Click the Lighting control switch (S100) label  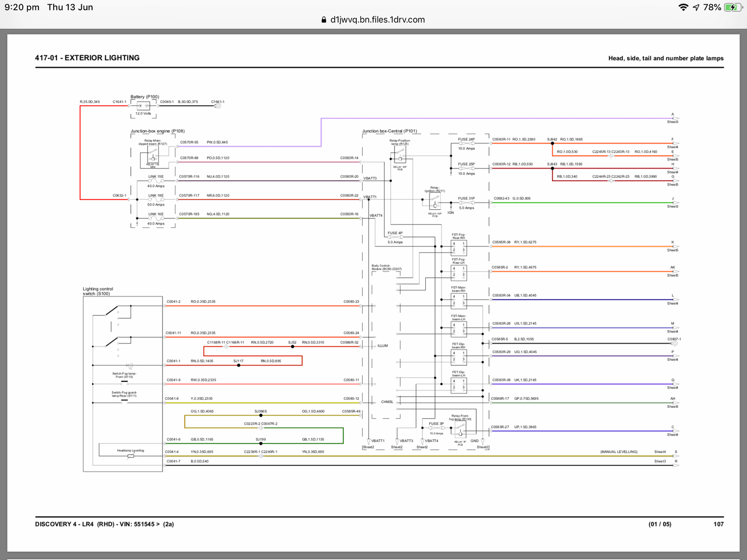click(98, 291)
